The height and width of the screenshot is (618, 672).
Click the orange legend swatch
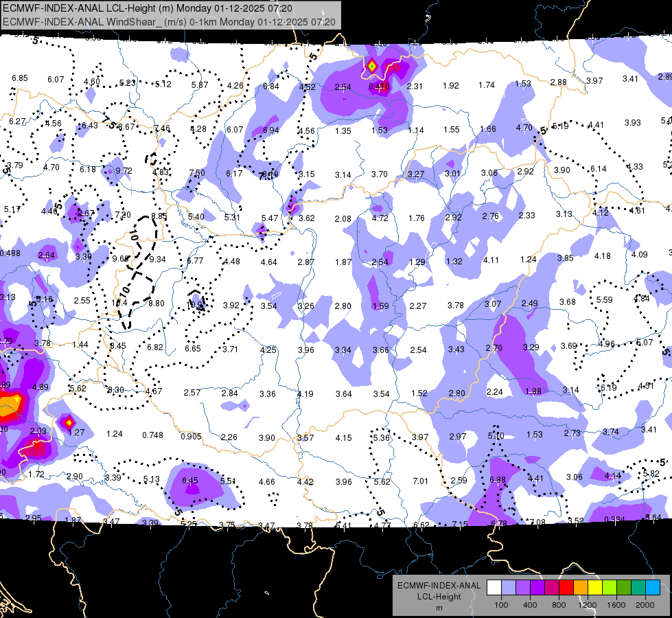[x=581, y=588]
